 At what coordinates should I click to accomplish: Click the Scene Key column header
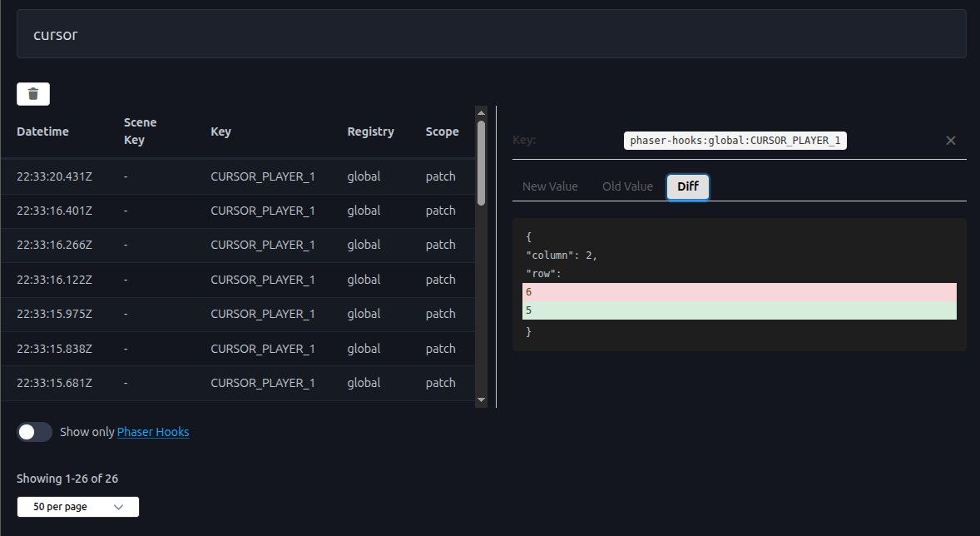coord(140,132)
